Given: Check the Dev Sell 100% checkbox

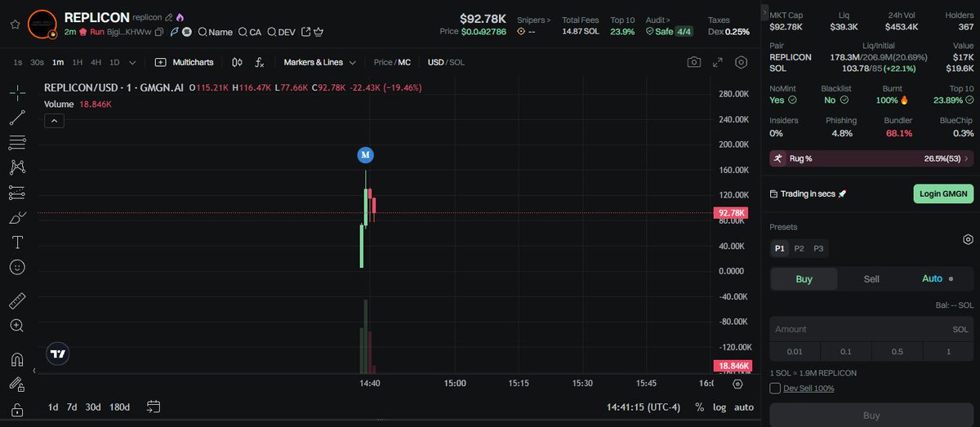Looking at the screenshot, I should pos(775,388).
